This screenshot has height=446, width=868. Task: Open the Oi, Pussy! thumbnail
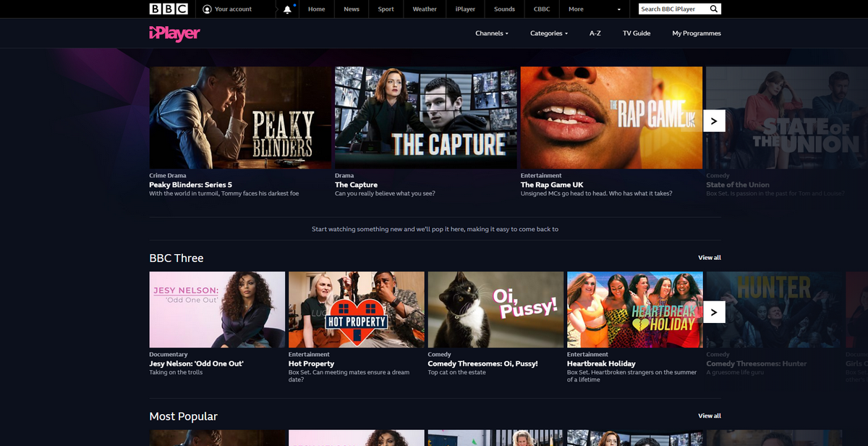tap(495, 310)
